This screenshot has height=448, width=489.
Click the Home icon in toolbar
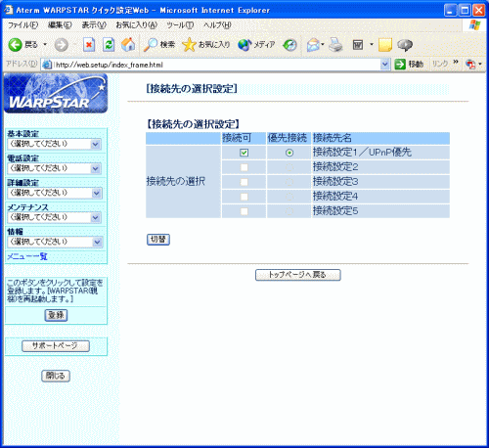tap(128, 45)
